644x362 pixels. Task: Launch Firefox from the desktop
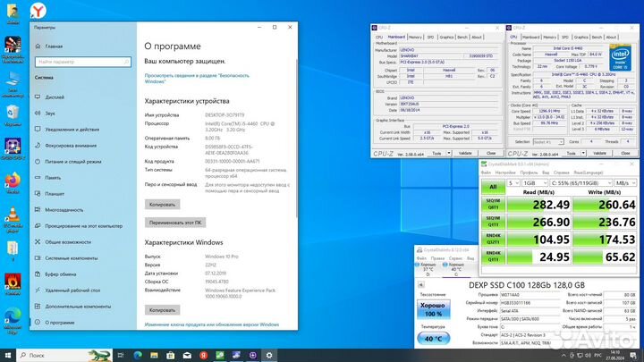pos(13,183)
